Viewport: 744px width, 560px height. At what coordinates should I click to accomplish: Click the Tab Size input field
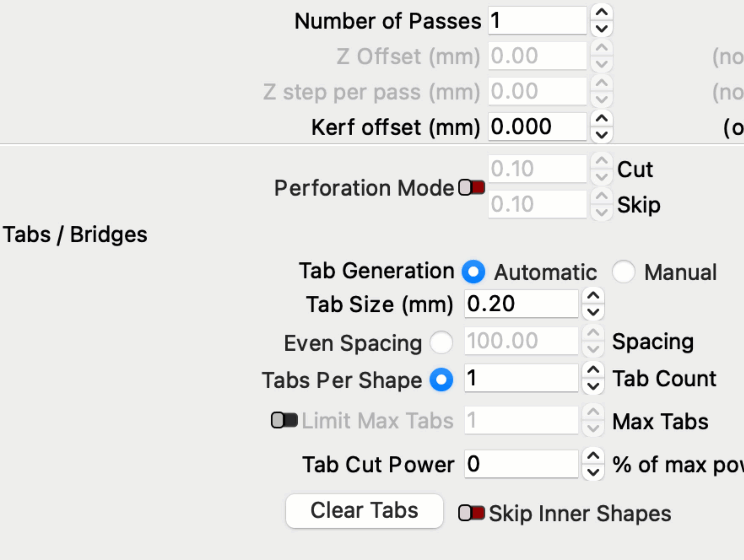(x=521, y=304)
